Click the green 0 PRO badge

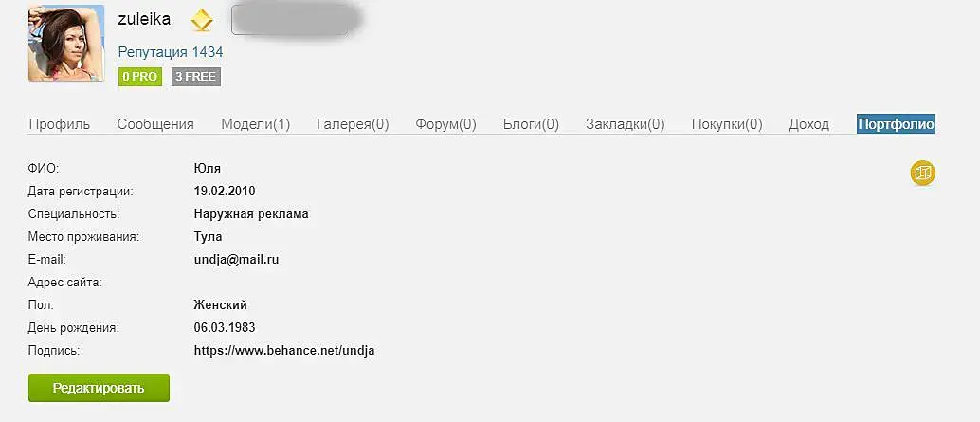point(139,77)
